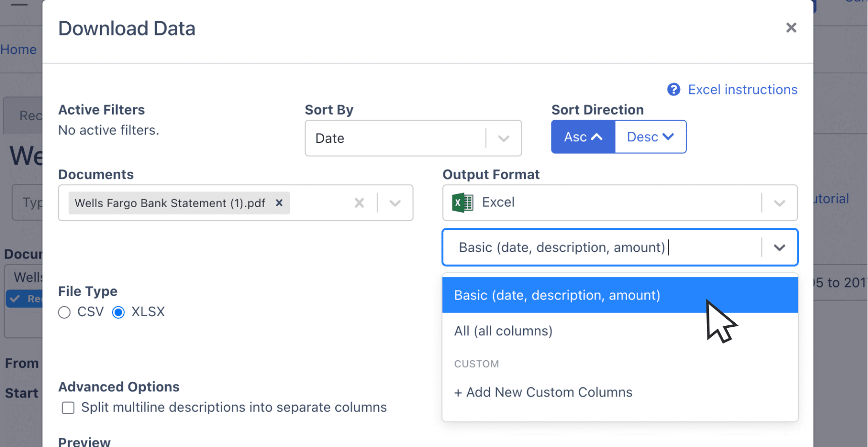
Task: Select the CSV file type
Action: [x=65, y=312]
